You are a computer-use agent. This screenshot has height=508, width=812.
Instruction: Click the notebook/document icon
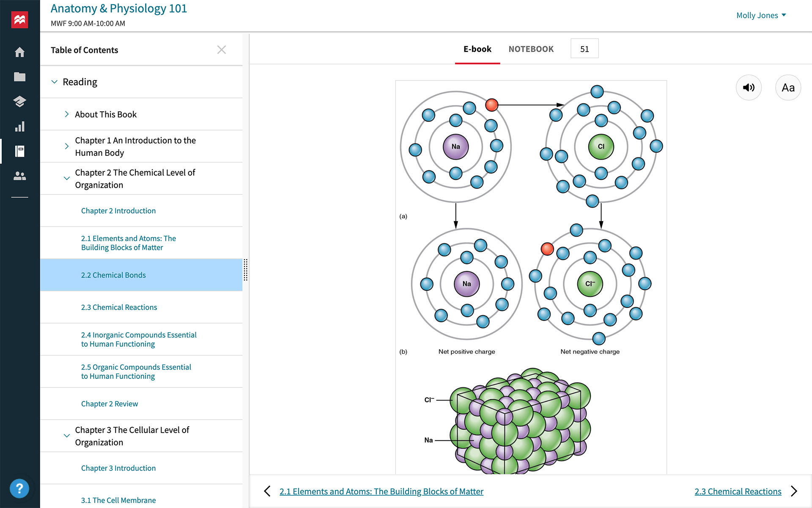20,151
